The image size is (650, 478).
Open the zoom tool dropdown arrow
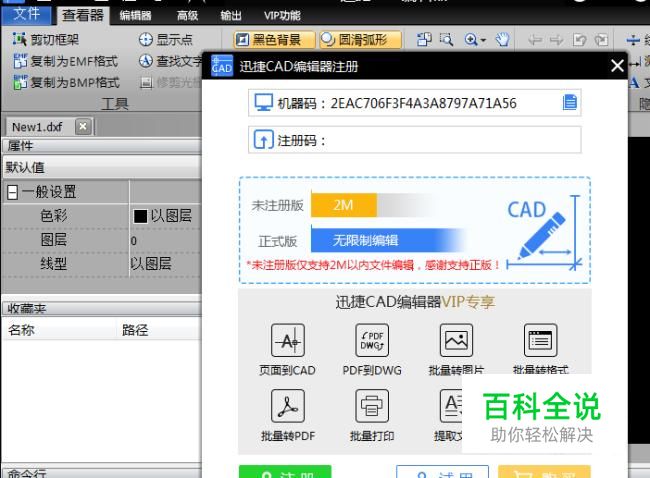[483, 40]
